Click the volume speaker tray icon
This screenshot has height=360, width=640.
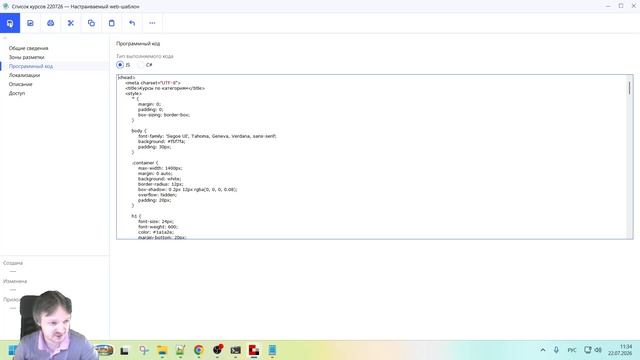click(598, 350)
